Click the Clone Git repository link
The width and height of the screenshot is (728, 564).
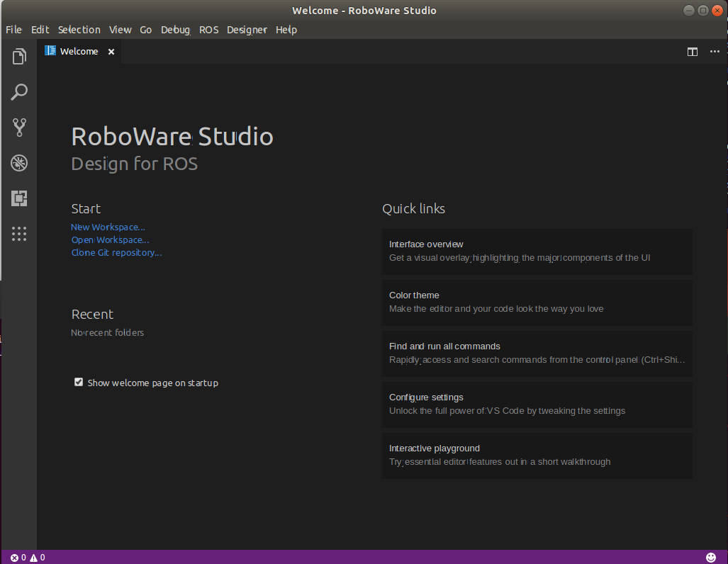coord(116,252)
